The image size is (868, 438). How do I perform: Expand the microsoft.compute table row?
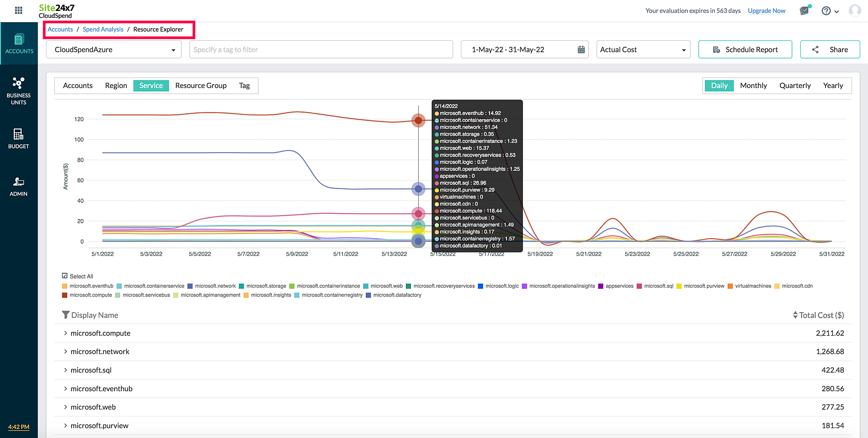[65, 333]
